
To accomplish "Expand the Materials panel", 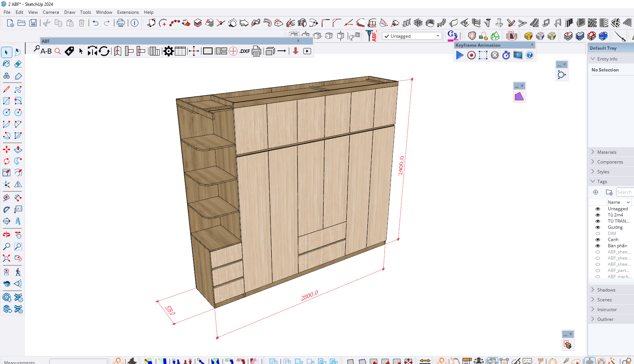I will (607, 152).
